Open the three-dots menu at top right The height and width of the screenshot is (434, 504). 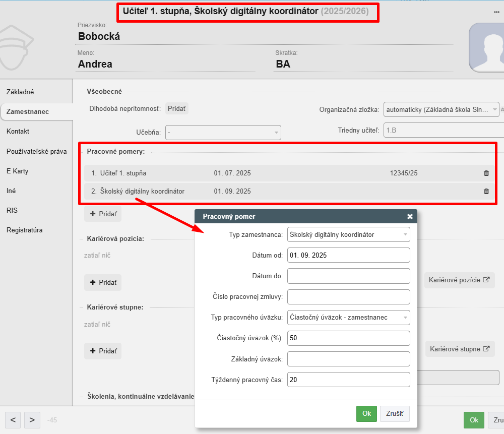496,12
